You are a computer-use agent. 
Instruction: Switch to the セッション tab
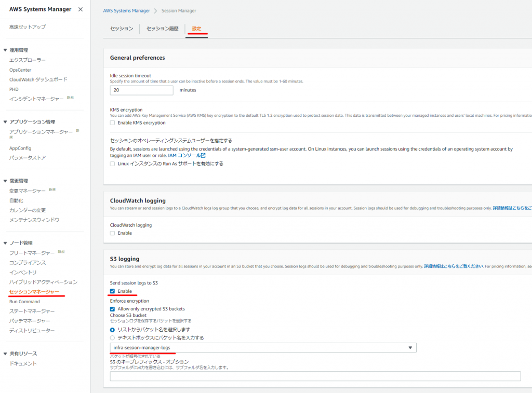(122, 29)
